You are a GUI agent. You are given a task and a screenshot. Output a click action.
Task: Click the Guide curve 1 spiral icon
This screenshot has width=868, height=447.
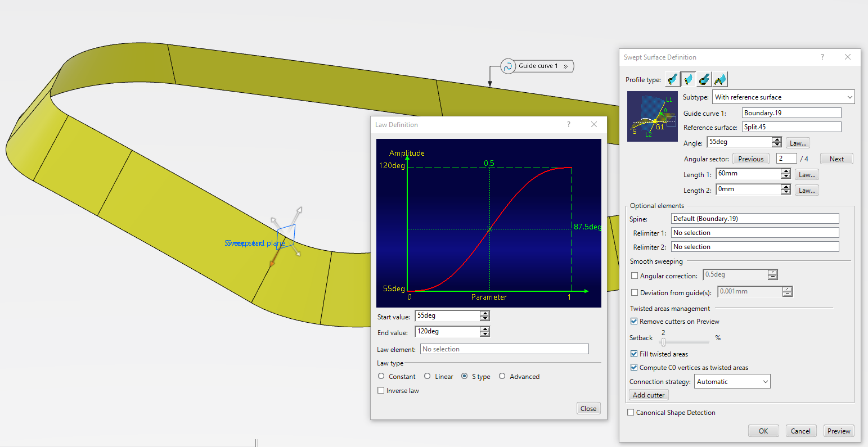[507, 66]
